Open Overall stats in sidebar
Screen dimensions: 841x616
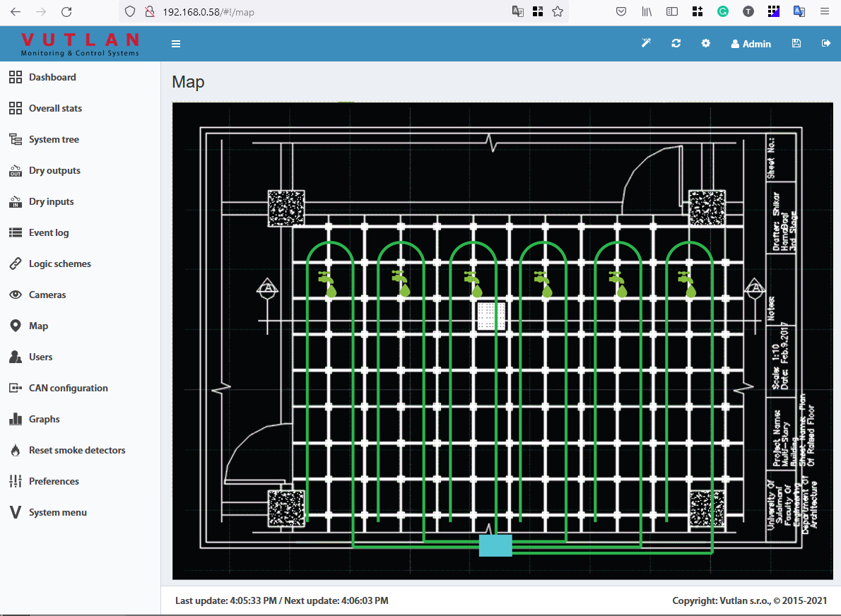point(55,108)
